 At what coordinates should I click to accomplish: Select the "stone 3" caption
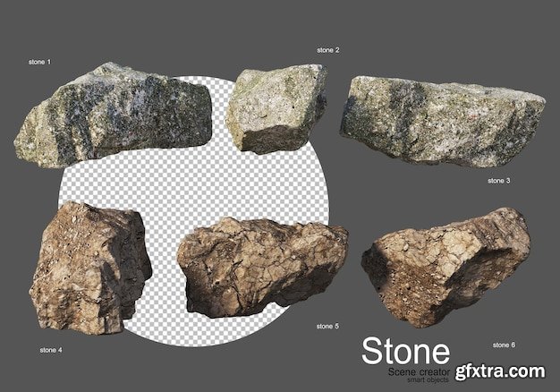(x=498, y=180)
